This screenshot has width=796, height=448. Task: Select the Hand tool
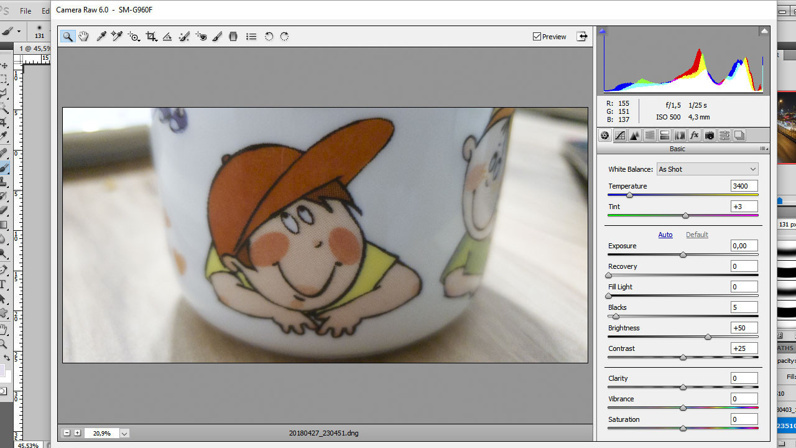(x=84, y=37)
